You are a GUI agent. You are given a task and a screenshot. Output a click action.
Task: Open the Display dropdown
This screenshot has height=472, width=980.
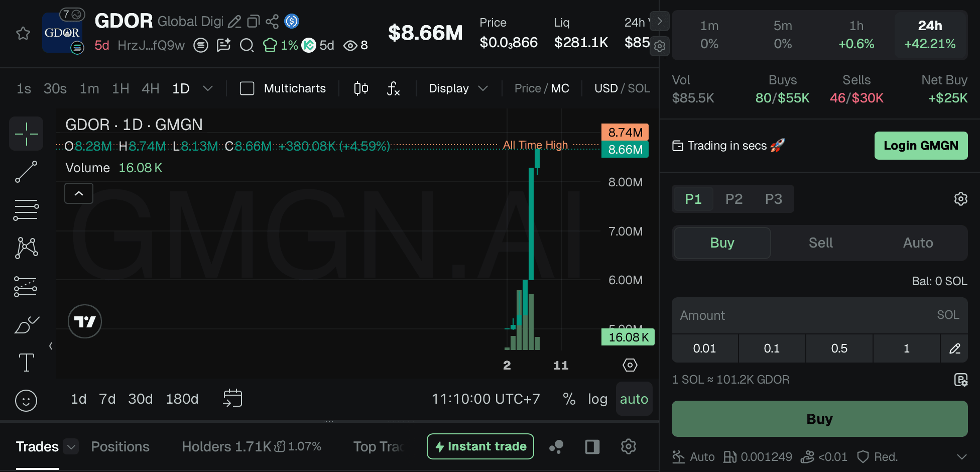pyautogui.click(x=458, y=88)
